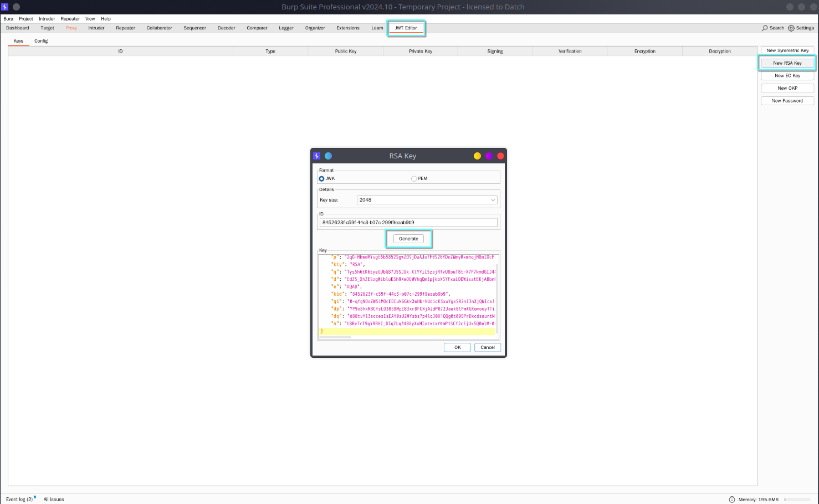This screenshot has height=504, width=819.
Task: Click the New OKP button
Action: coord(787,88)
